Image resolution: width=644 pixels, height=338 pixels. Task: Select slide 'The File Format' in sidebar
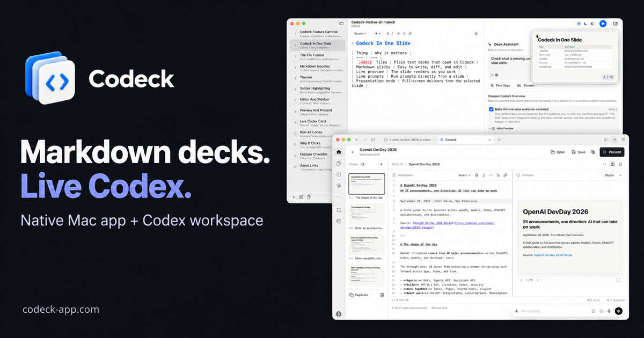tap(318, 56)
